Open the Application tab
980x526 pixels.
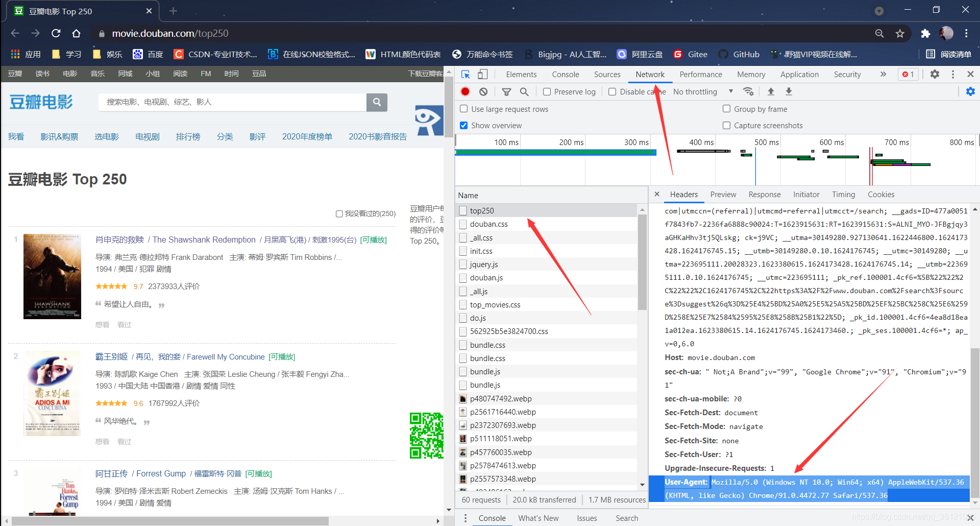[x=799, y=74]
